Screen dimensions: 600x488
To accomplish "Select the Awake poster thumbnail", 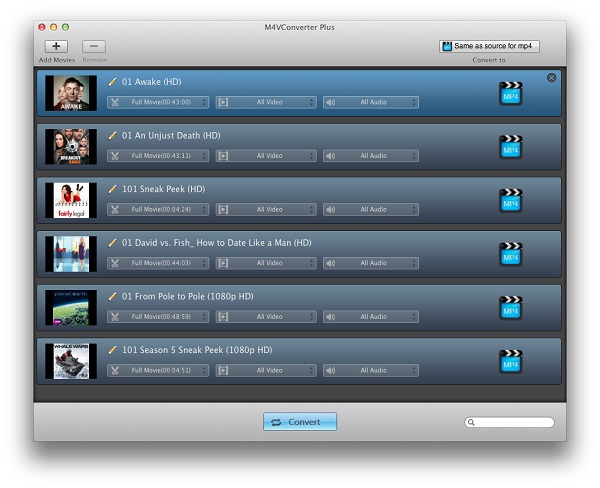I will (x=71, y=93).
